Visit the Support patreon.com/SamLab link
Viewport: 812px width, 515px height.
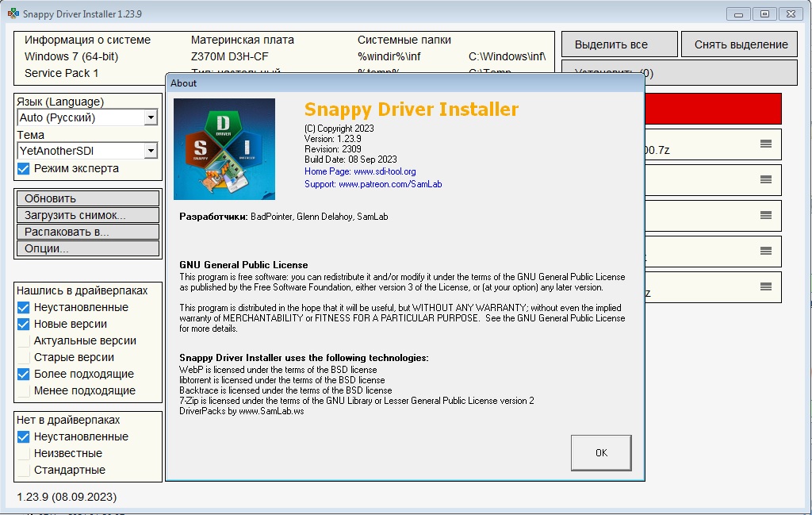click(373, 184)
